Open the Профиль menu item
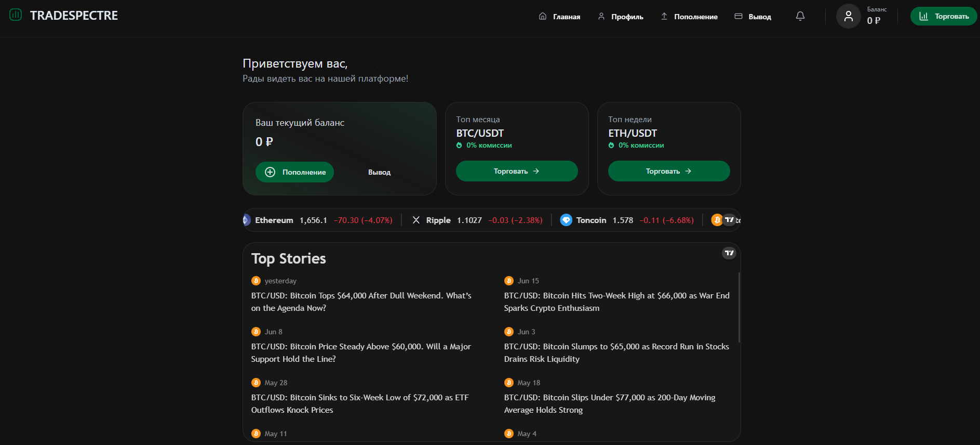This screenshot has height=445, width=980. [620, 17]
